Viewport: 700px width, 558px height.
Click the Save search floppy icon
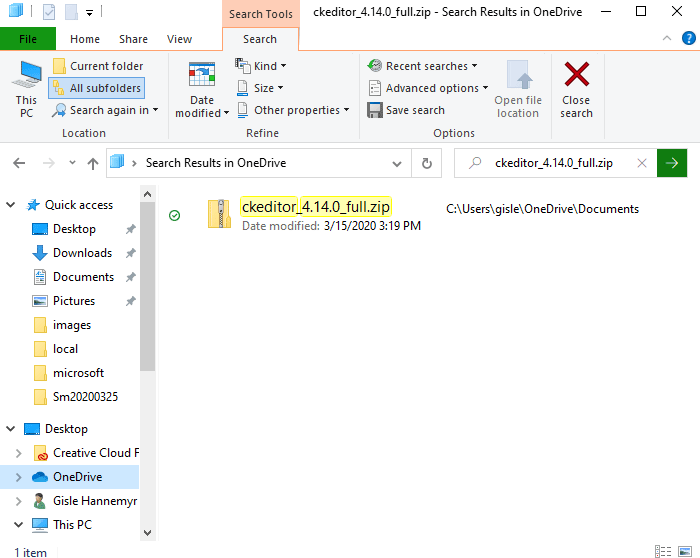(x=375, y=110)
